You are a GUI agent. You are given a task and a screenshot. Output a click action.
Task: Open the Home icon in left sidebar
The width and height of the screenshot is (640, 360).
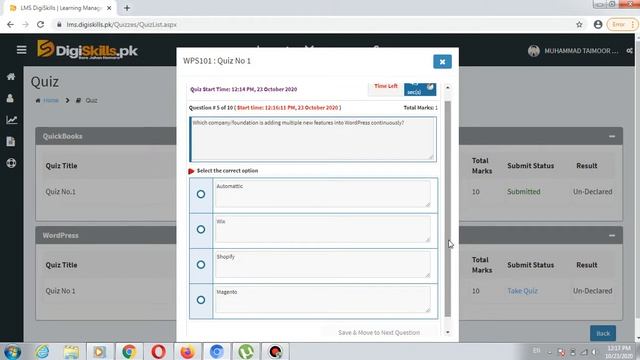pyautogui.click(x=11, y=77)
